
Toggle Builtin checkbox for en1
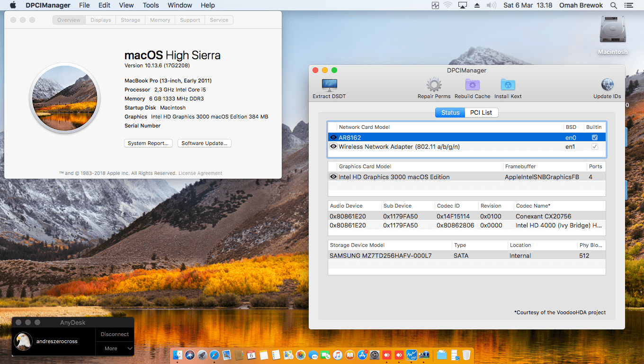pyautogui.click(x=595, y=146)
